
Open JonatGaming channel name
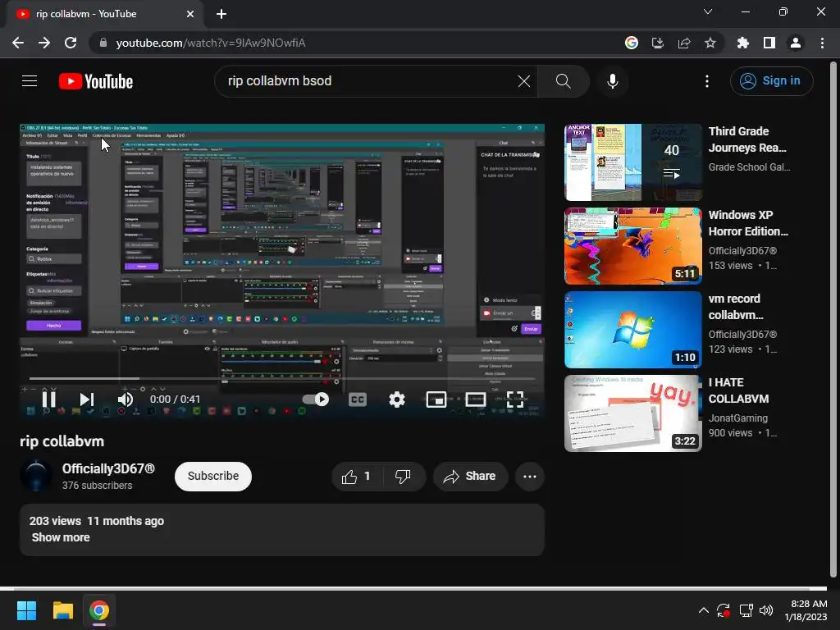click(x=737, y=418)
